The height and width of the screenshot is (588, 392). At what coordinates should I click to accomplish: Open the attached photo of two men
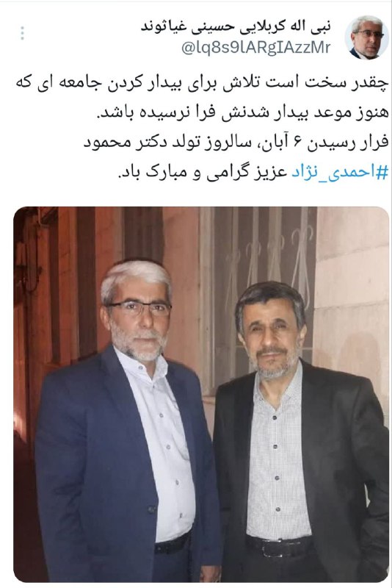tap(201, 395)
